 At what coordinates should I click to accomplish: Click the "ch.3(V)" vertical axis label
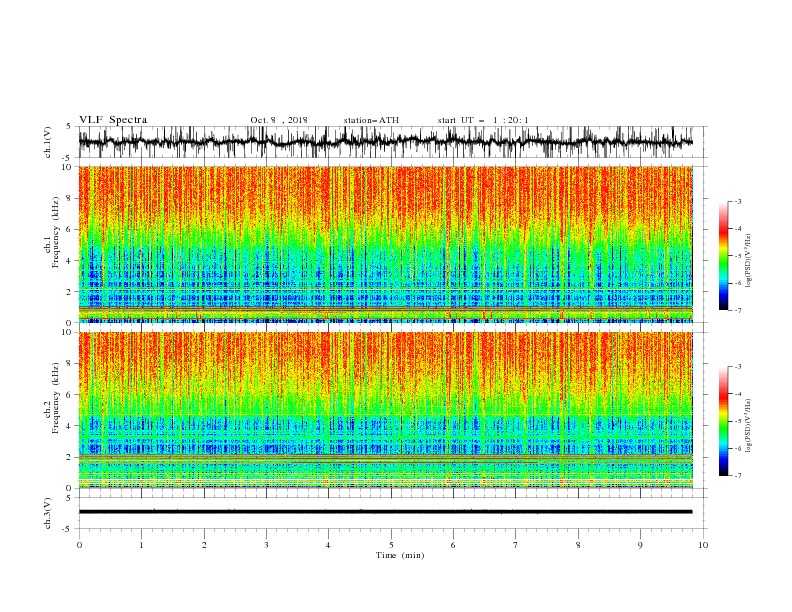pos(48,513)
